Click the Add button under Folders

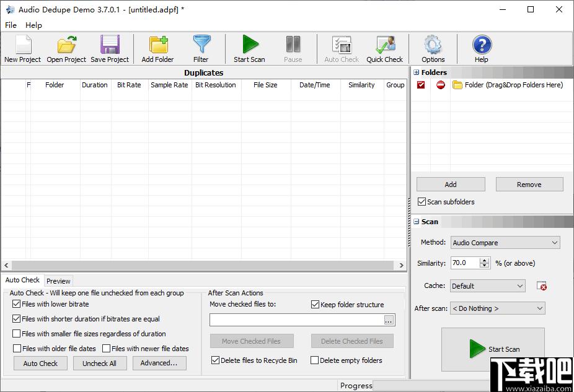451,185
